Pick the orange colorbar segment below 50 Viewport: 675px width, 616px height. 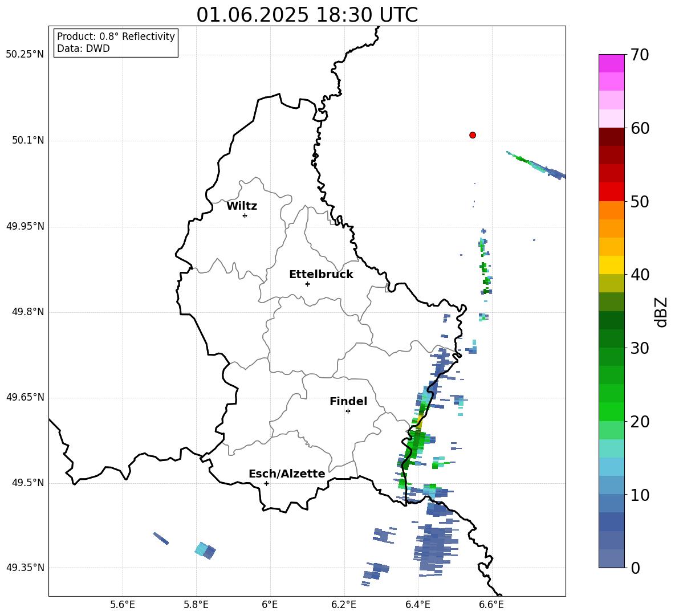611,210
